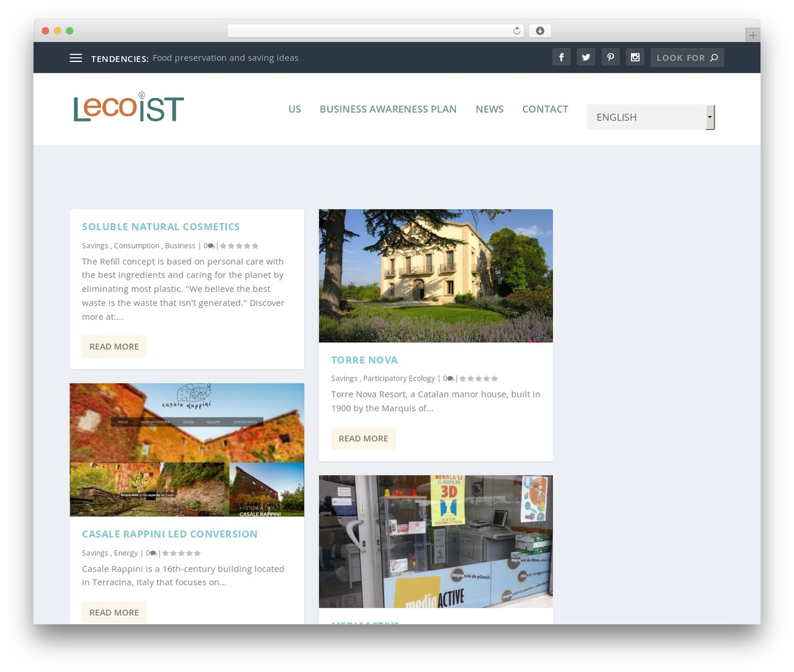Open Savings category on Torre Nova post
This screenshot has width=794, height=672.
(344, 379)
